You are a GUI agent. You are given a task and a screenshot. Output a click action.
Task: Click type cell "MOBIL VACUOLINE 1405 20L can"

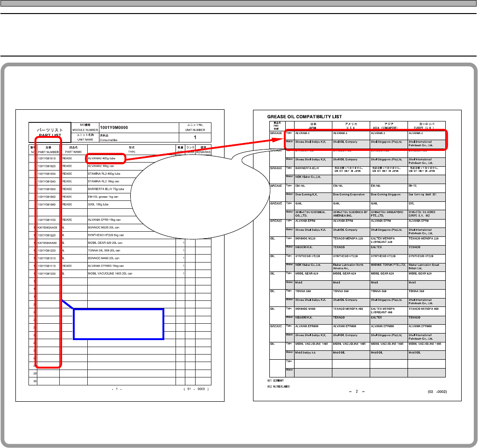point(110,274)
